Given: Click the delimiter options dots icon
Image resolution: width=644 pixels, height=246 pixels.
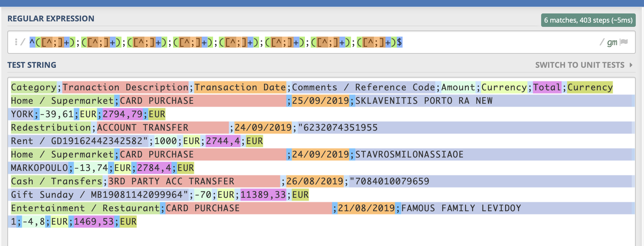Looking at the screenshot, I should (x=16, y=42).
